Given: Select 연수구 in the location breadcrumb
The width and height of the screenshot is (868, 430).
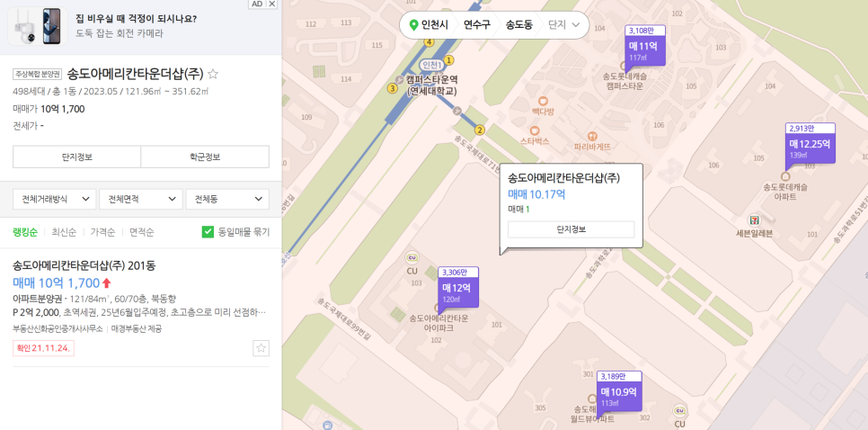Looking at the screenshot, I should point(476,25).
